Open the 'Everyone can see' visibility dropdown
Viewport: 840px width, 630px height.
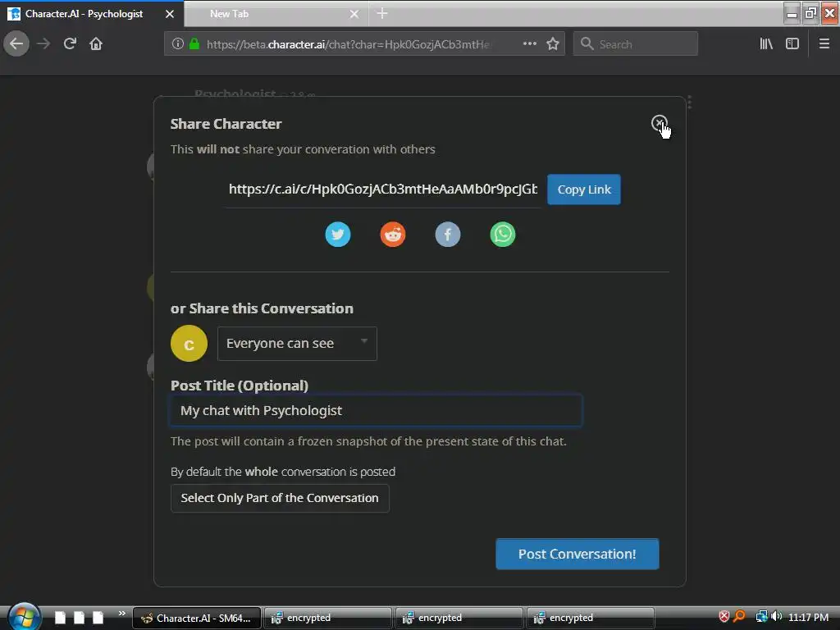297,344
